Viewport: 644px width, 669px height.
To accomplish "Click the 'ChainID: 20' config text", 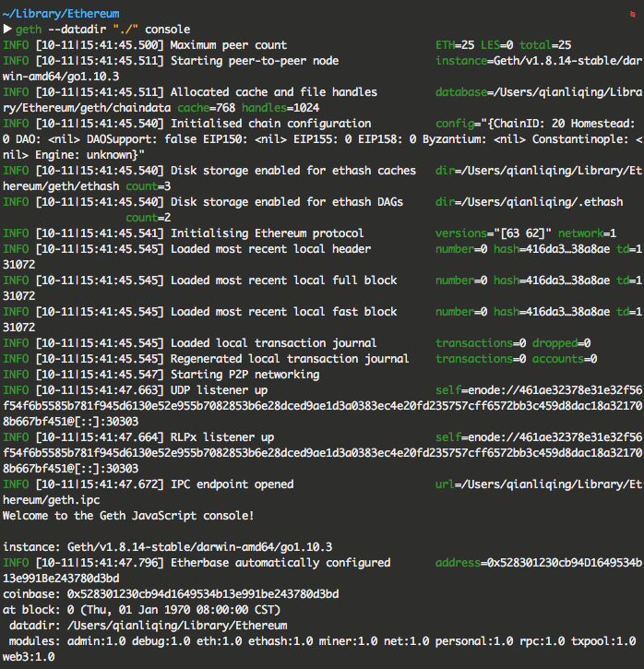I will [x=528, y=124].
